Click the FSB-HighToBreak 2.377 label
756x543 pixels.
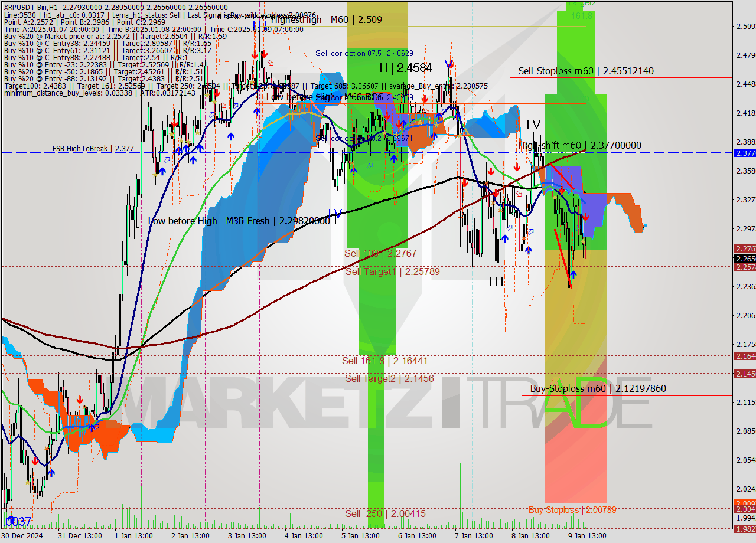pos(93,149)
